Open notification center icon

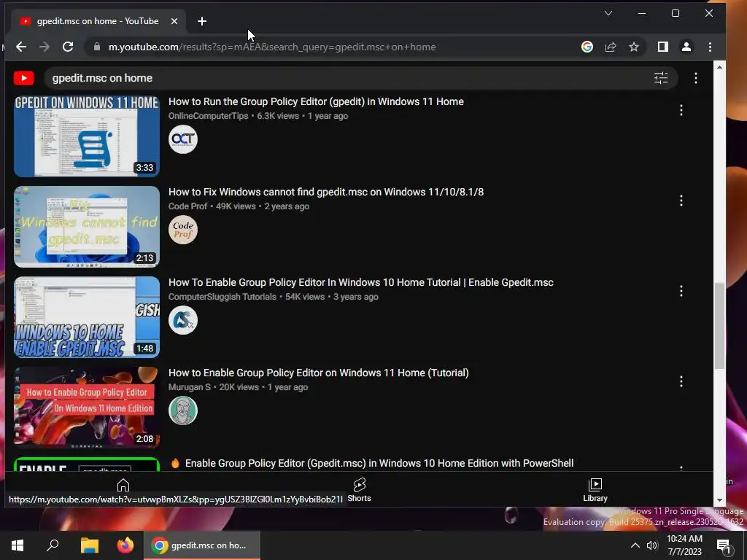[724, 546]
